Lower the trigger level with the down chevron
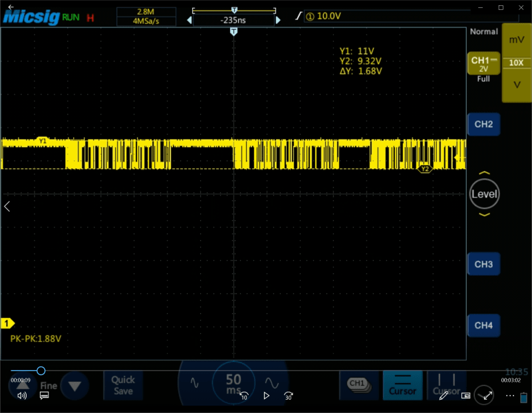The width and height of the screenshot is (532, 413). point(484,214)
